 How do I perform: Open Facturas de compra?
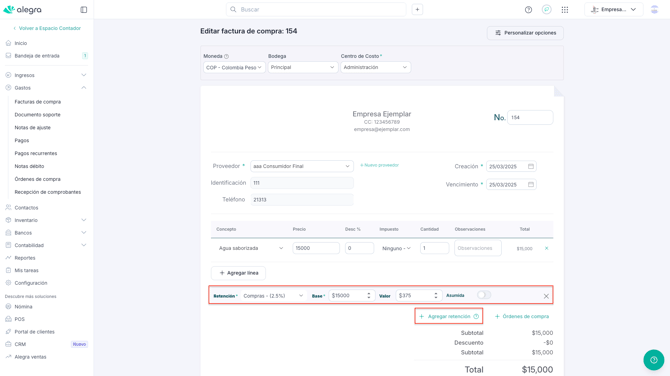38,102
